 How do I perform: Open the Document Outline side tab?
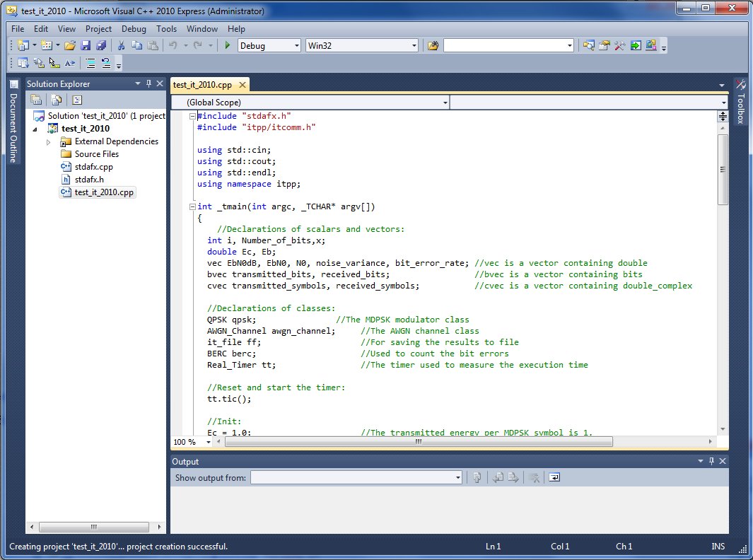tap(13, 122)
